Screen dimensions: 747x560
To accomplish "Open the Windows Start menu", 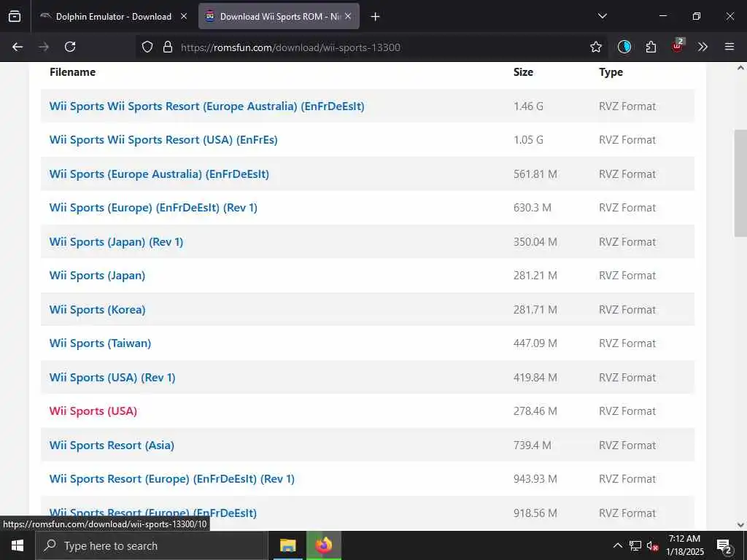I will coord(18,545).
